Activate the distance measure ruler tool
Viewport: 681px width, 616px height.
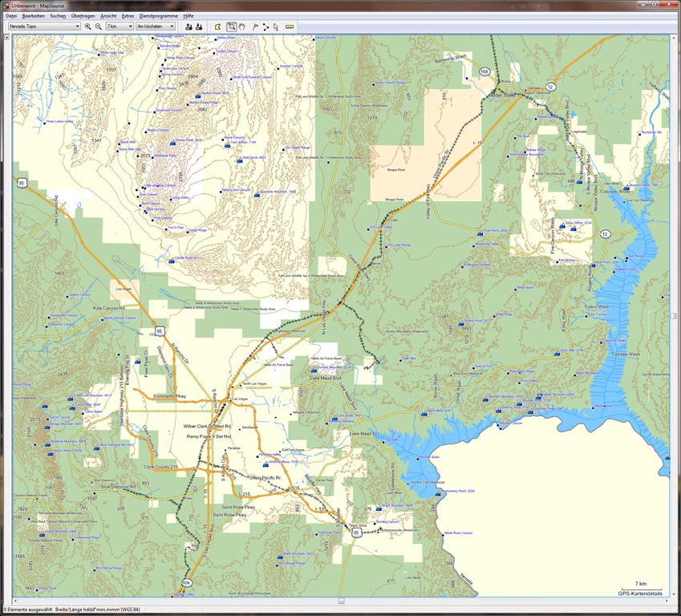point(290,26)
